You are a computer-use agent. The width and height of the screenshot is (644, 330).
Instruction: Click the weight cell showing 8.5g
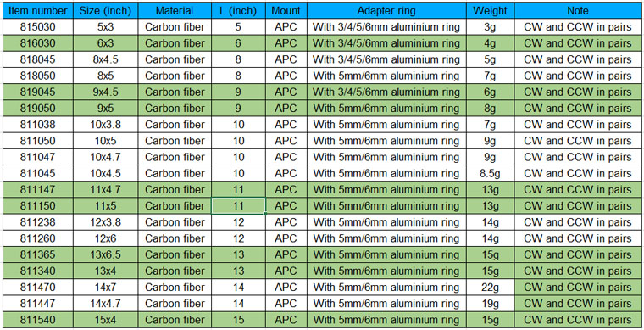[490, 173]
